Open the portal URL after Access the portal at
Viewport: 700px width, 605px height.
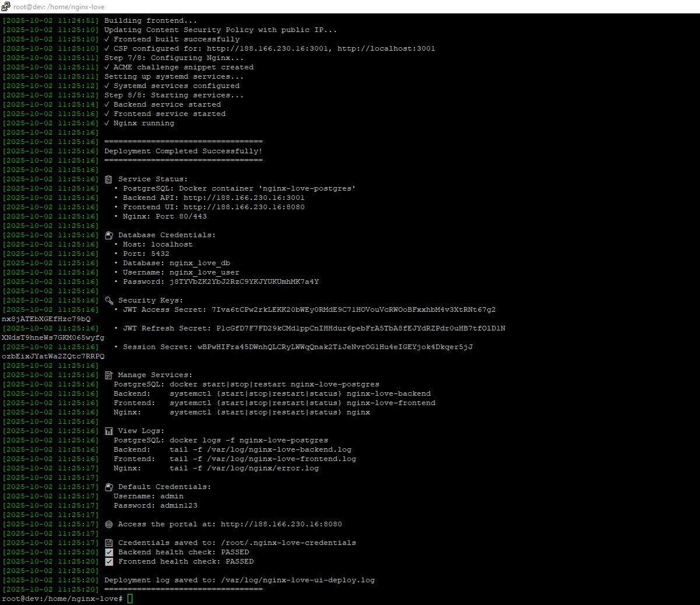[281, 525]
